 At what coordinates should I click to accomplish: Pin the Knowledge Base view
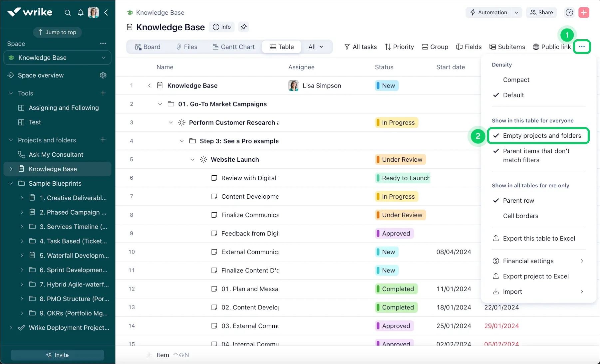tap(243, 27)
